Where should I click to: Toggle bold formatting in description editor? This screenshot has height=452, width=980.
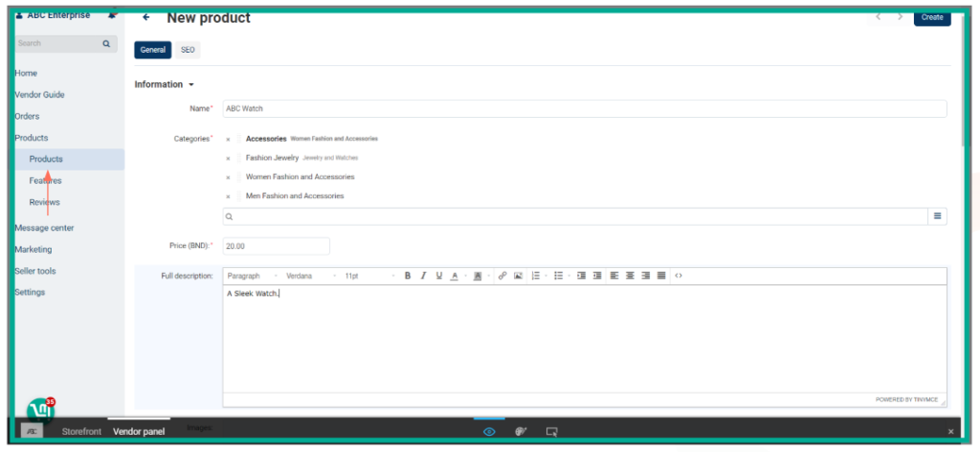coord(408,276)
